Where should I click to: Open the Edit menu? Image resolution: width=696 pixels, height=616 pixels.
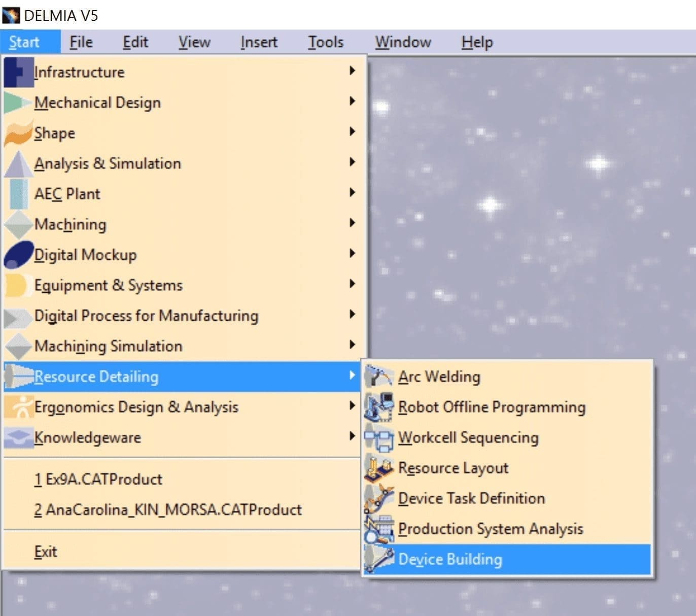(x=135, y=42)
